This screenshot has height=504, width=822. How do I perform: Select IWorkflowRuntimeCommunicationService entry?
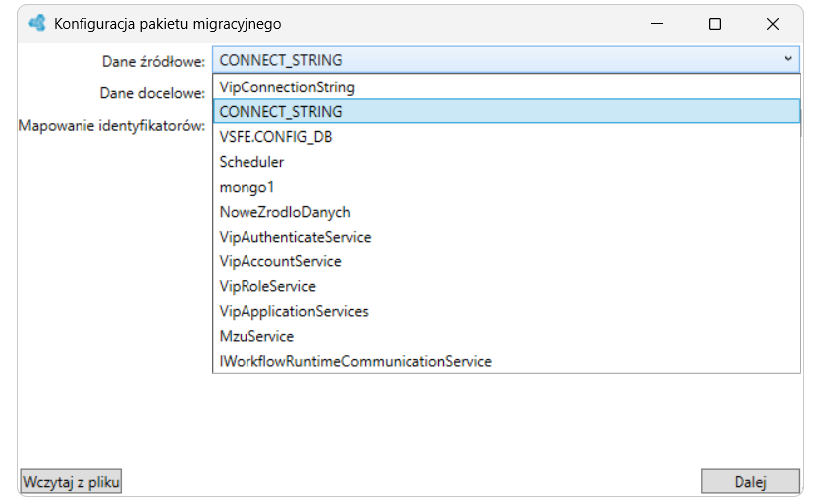[x=506, y=361]
